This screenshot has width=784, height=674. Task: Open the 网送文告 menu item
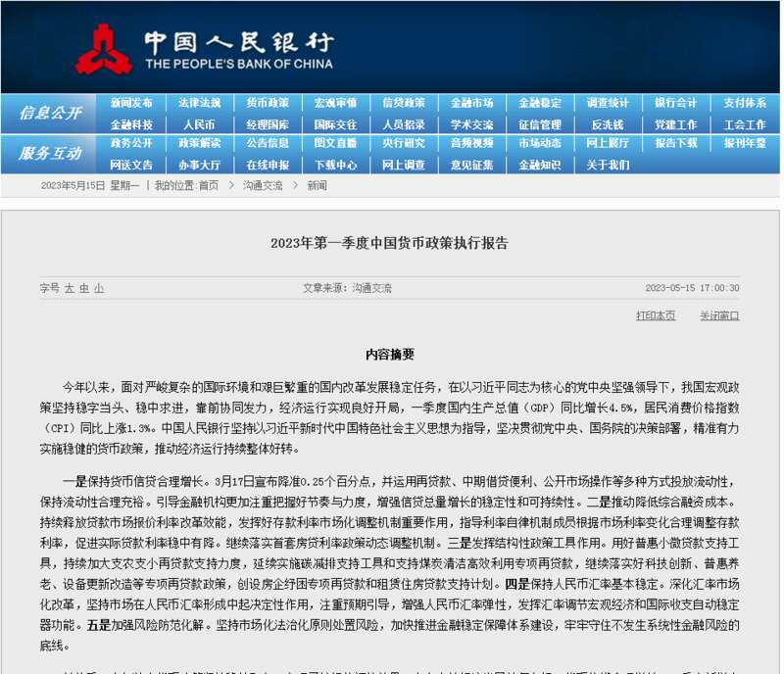131,165
